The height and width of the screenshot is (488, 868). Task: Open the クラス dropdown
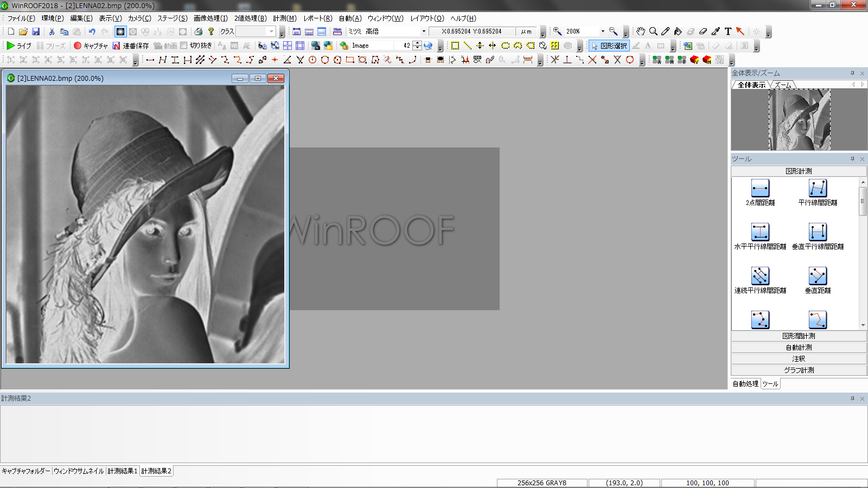coord(272,31)
